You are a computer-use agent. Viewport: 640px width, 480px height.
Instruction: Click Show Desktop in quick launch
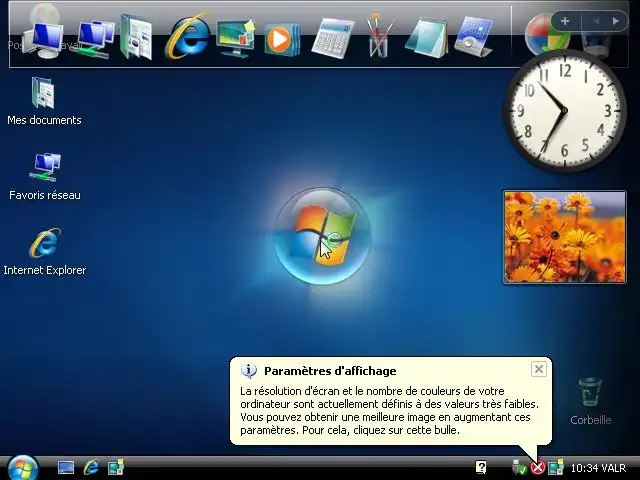point(66,467)
